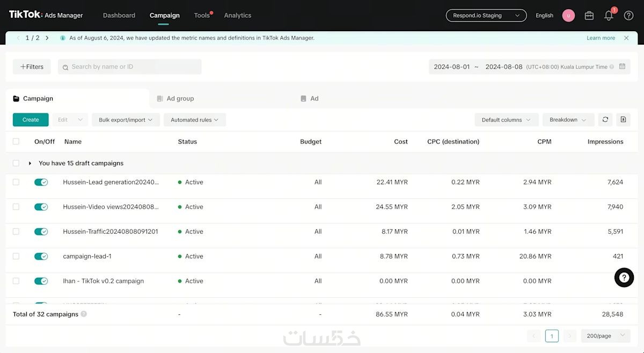Expand the 15 draft campaigns row

[x=30, y=163]
